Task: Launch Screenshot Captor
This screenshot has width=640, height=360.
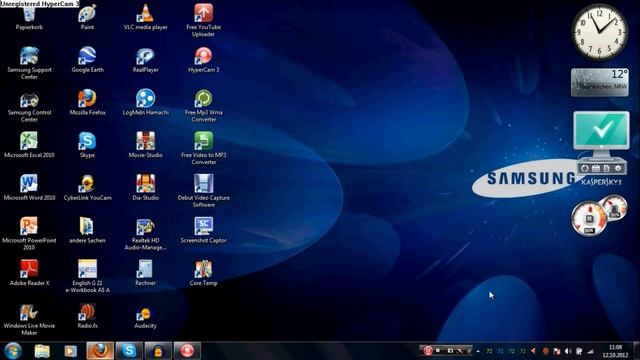Action: [203, 230]
